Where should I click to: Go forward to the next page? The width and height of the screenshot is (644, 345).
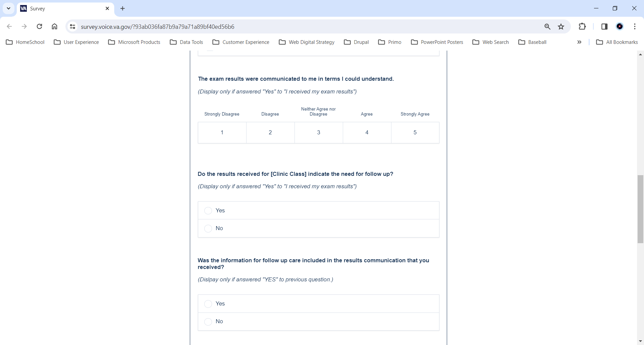point(24,26)
